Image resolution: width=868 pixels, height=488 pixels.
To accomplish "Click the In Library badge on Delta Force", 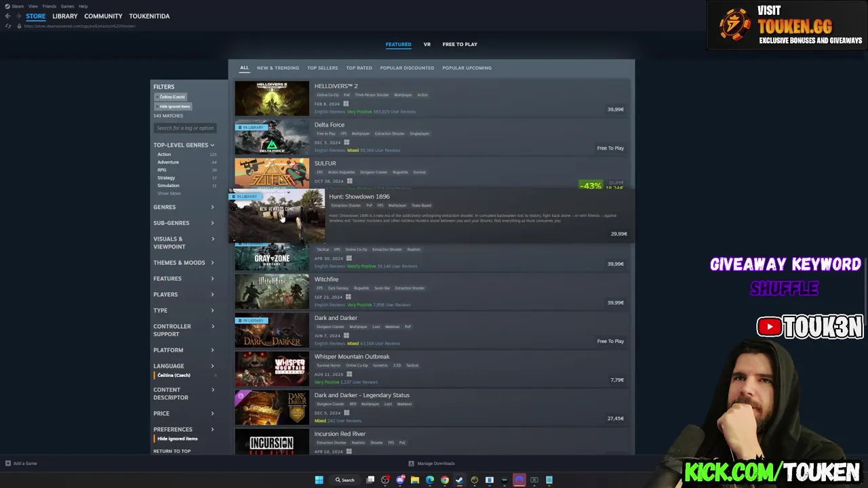I will [251, 127].
